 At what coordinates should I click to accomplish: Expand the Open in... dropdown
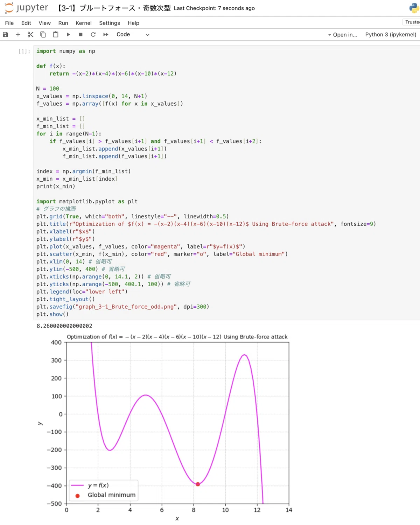click(343, 35)
